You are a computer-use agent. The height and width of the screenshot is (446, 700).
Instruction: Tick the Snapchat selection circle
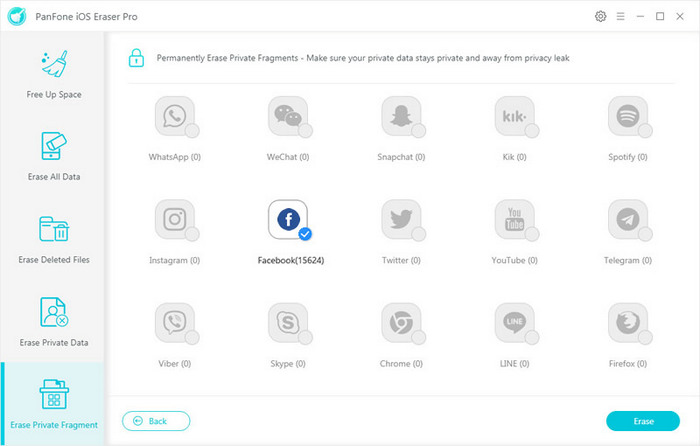tap(419, 131)
